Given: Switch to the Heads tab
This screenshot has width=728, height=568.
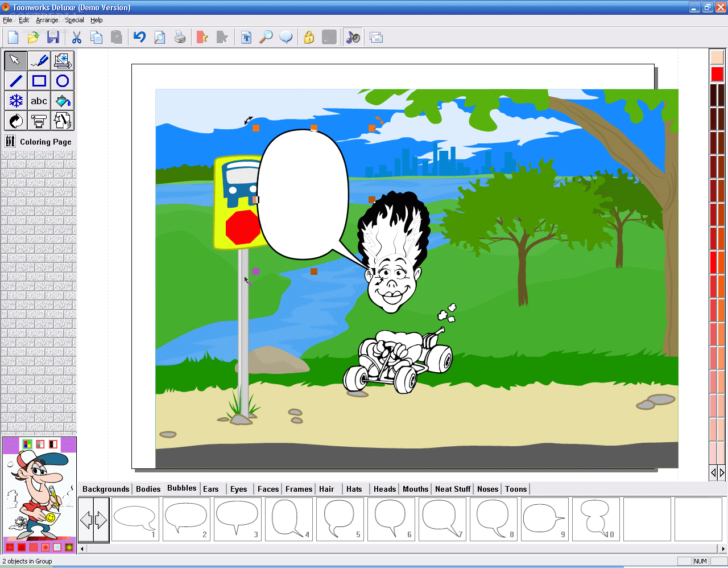Looking at the screenshot, I should point(385,489).
